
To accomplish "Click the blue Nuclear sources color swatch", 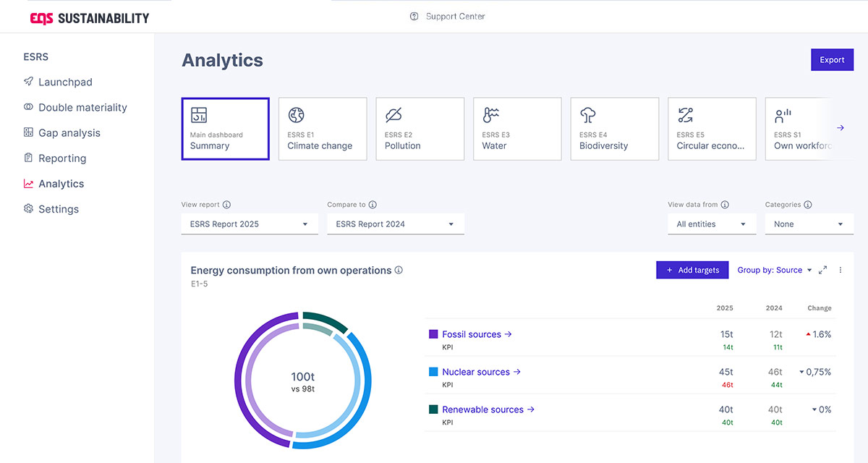I will point(433,372).
